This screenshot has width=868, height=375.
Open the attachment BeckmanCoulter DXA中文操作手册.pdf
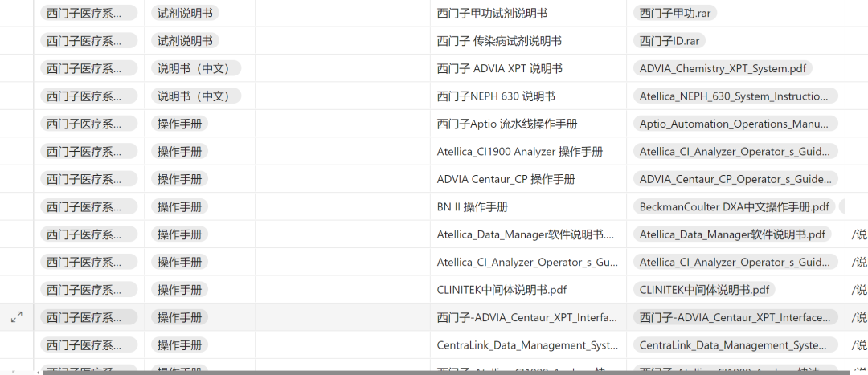tap(734, 207)
